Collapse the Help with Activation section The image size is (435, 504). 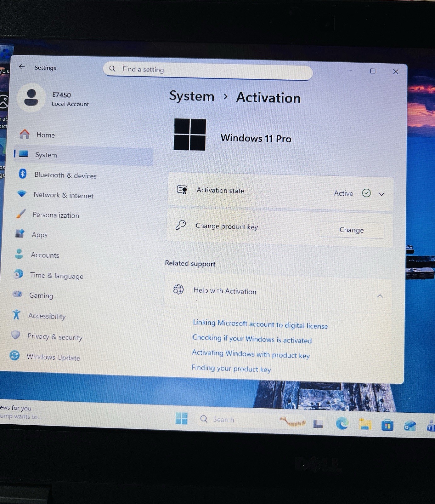click(x=380, y=296)
